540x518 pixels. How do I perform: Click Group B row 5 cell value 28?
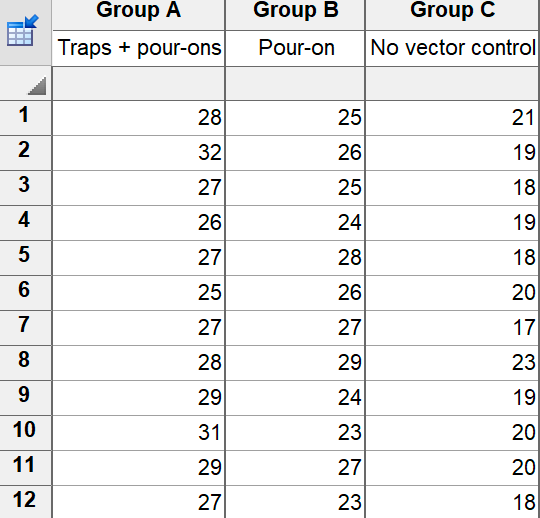pyautogui.click(x=295, y=257)
